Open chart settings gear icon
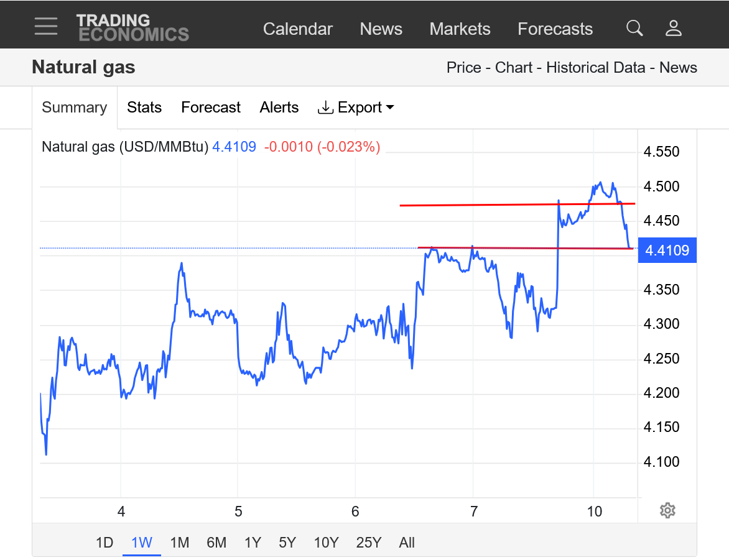Screen dimensions: 729x560 coord(667,511)
